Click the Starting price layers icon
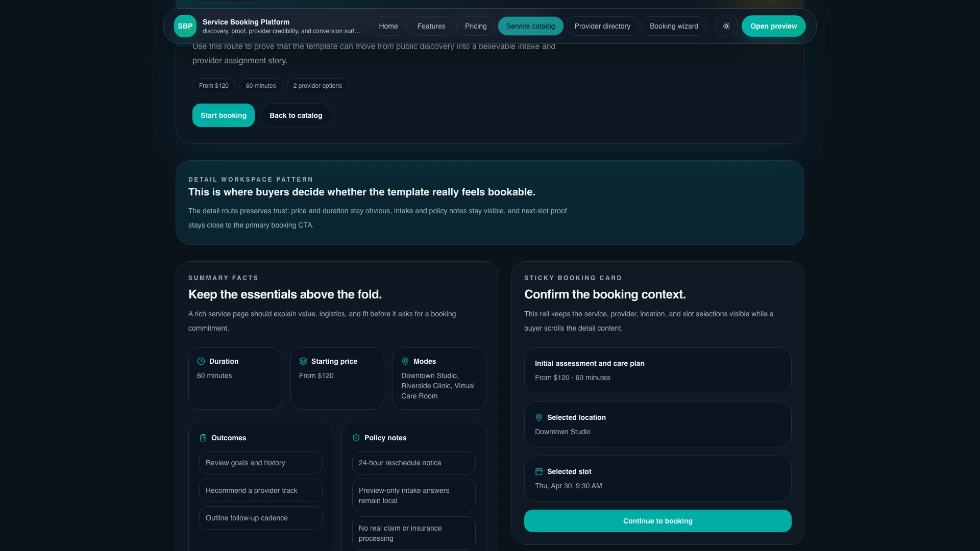Viewport: 980px width, 551px height. tap(303, 361)
